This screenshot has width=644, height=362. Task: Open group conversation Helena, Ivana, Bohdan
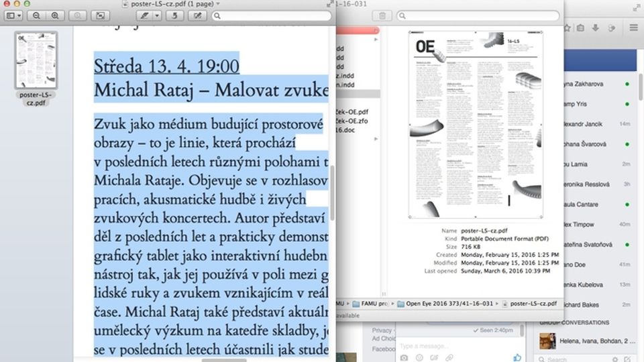586,341
